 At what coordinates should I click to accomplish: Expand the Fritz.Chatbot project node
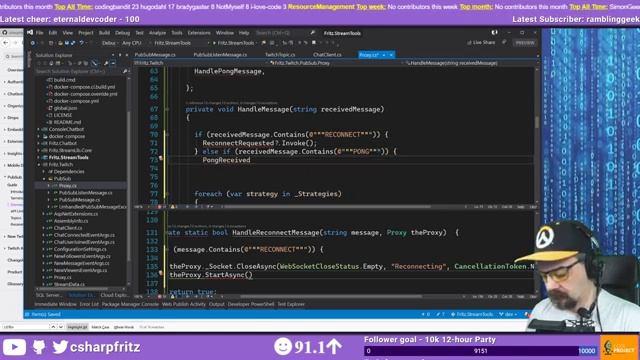[x=39, y=143]
